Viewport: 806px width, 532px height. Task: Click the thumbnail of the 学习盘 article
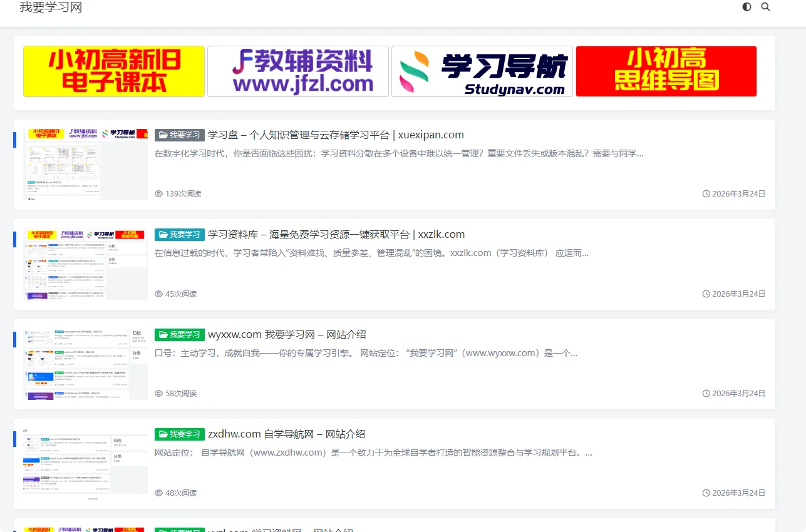[86, 164]
